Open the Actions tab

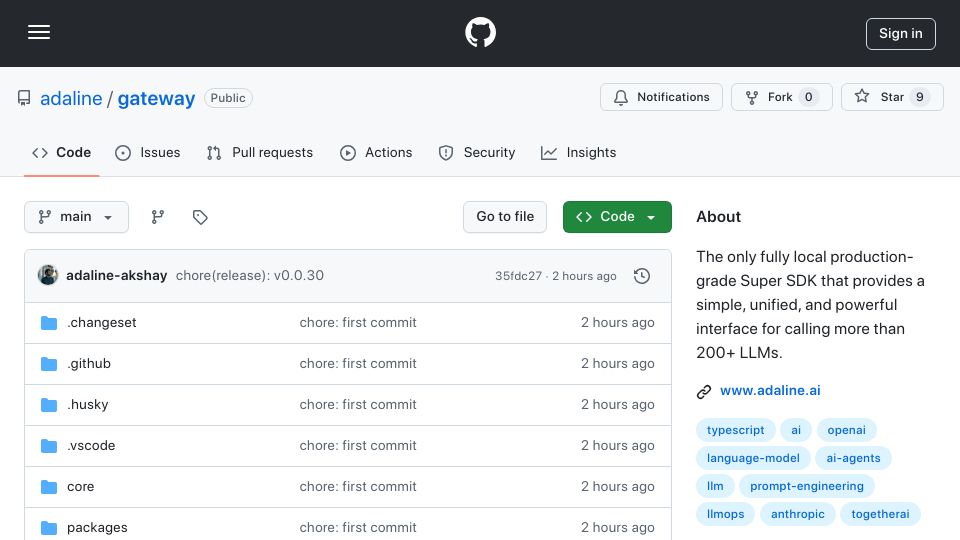(376, 152)
